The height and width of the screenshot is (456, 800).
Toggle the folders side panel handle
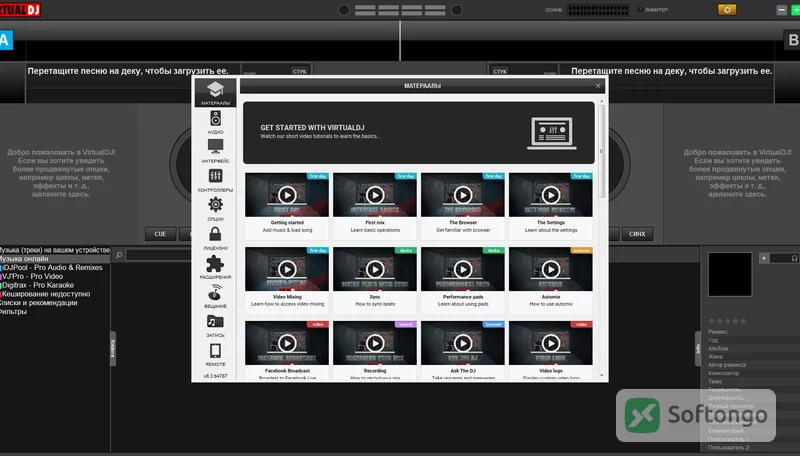[113, 348]
